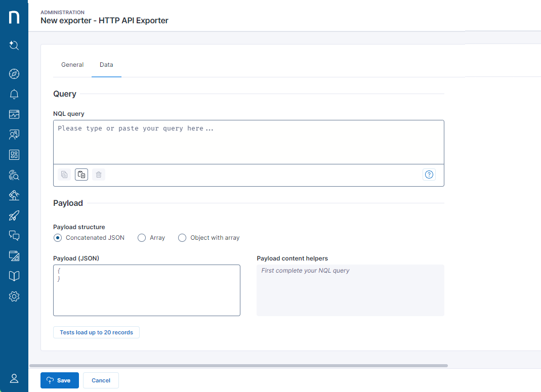Open the screen with pencil icon in the sidebar
This screenshot has height=392, width=541.
[14, 256]
